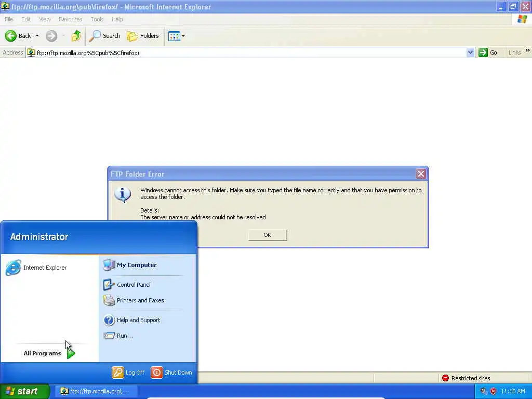The width and height of the screenshot is (532, 399).
Task: Click the Log Off button
Action: coord(128,373)
